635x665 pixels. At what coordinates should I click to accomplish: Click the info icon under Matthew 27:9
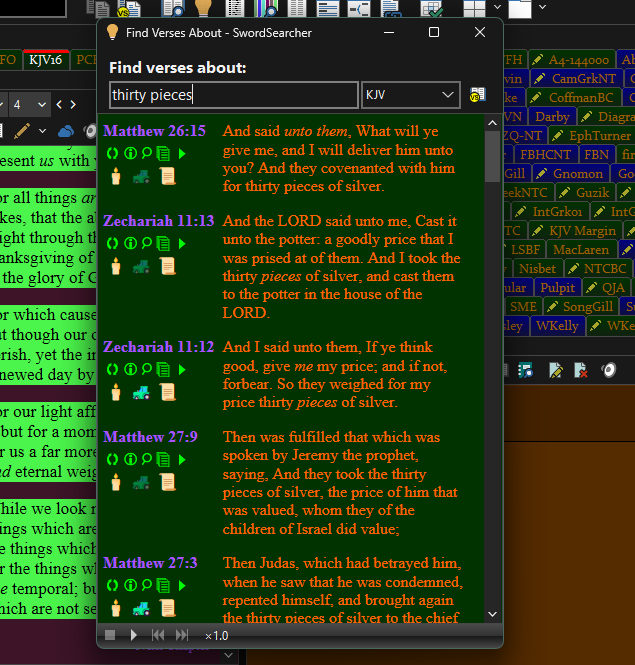[130, 459]
